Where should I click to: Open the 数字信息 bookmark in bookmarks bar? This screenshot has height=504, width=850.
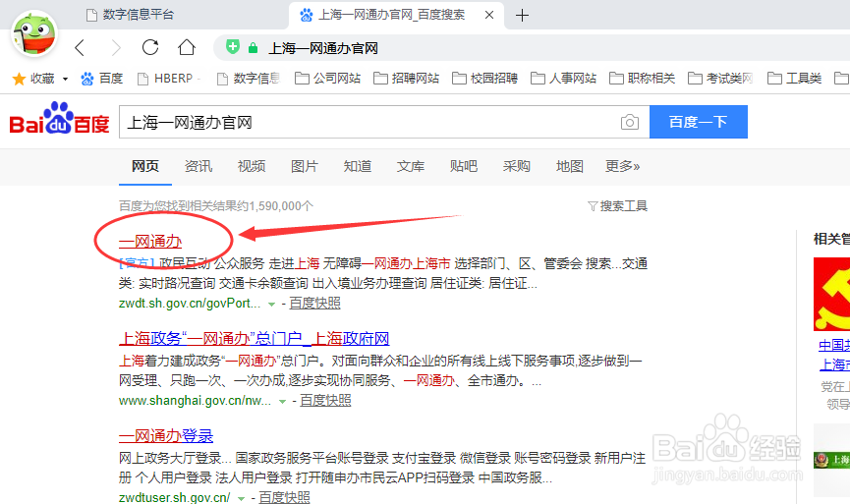pos(249,79)
